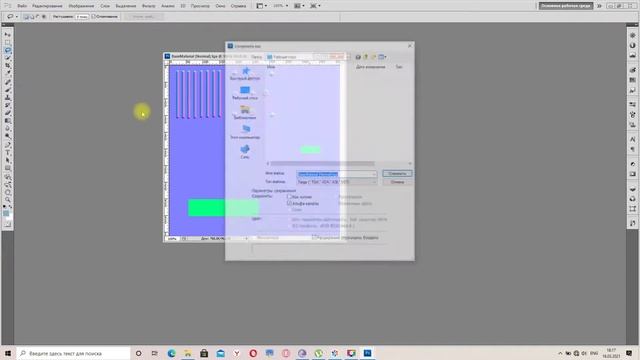Screen dimensions: 640x360
Task: Click Этот компьютер in save dialog sidebar
Action: coord(245,133)
